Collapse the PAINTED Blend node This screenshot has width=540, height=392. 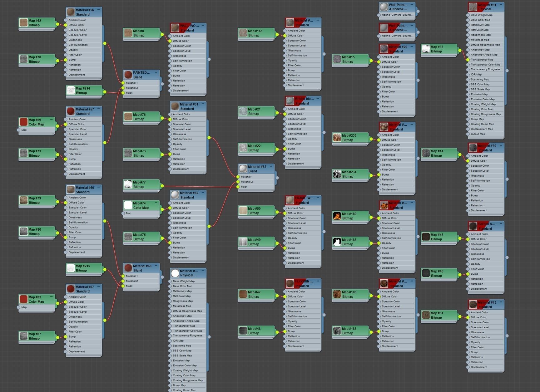[x=156, y=72]
